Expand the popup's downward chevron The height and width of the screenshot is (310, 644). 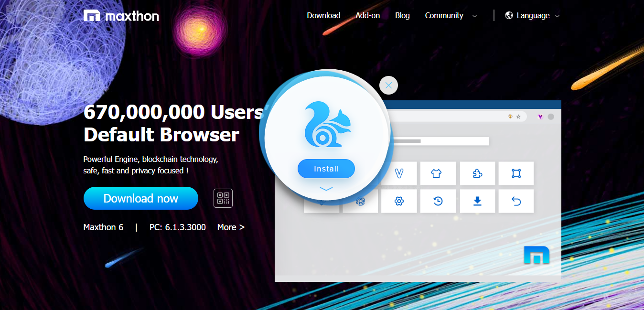[x=326, y=189]
